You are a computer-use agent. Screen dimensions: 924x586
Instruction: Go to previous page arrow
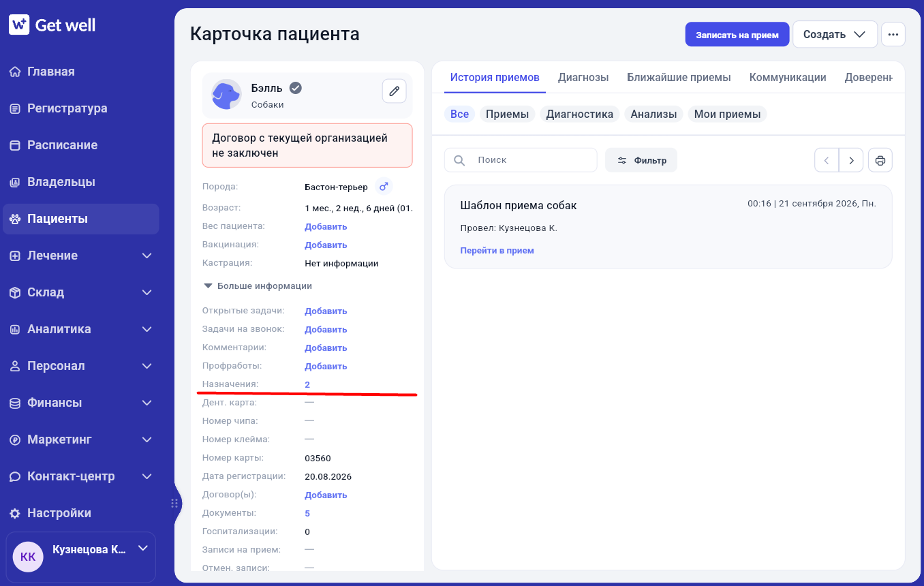click(x=827, y=160)
